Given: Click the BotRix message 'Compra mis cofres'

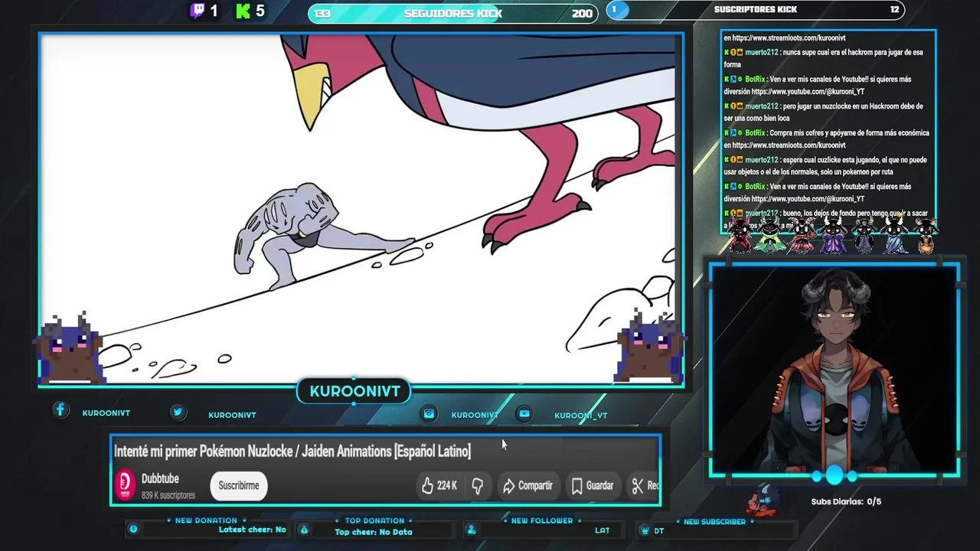Looking at the screenshot, I should [827, 139].
